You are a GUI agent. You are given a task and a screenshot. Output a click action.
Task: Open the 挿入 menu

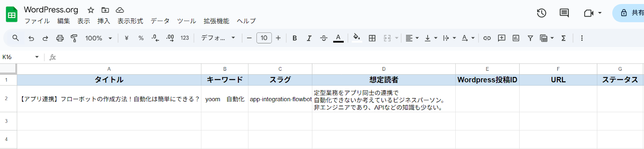(104, 21)
